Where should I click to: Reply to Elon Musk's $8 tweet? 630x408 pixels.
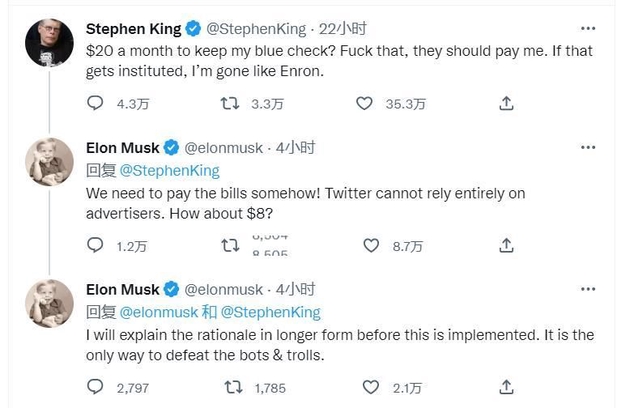96,245
